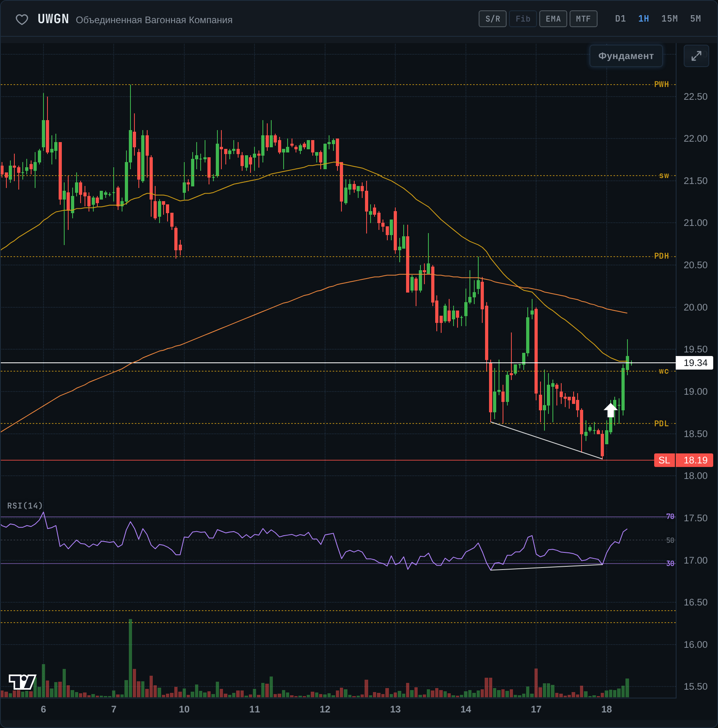Image resolution: width=718 pixels, height=728 pixels.
Task: Click the 19.00 price axis label
Action: (x=696, y=392)
